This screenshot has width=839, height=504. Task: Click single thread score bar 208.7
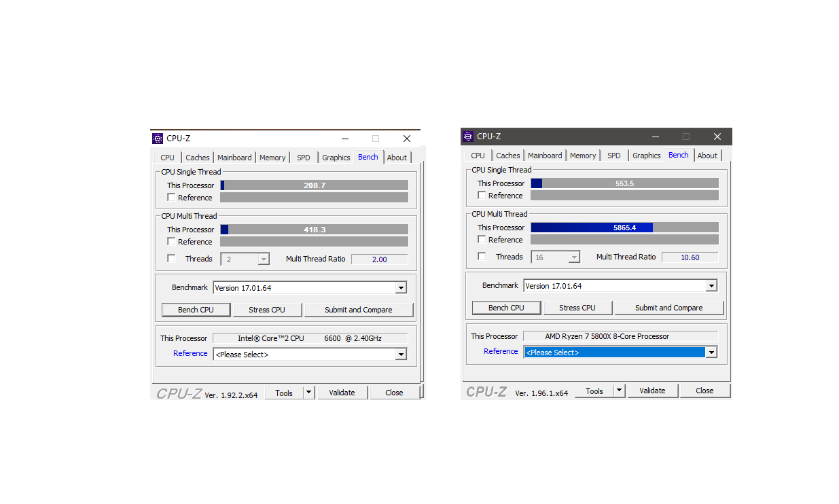(x=315, y=185)
